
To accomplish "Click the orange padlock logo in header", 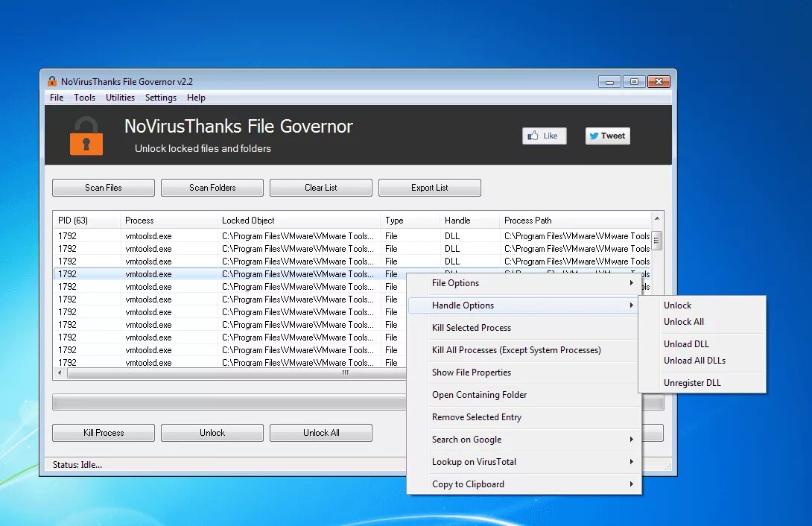I will 86,136.
